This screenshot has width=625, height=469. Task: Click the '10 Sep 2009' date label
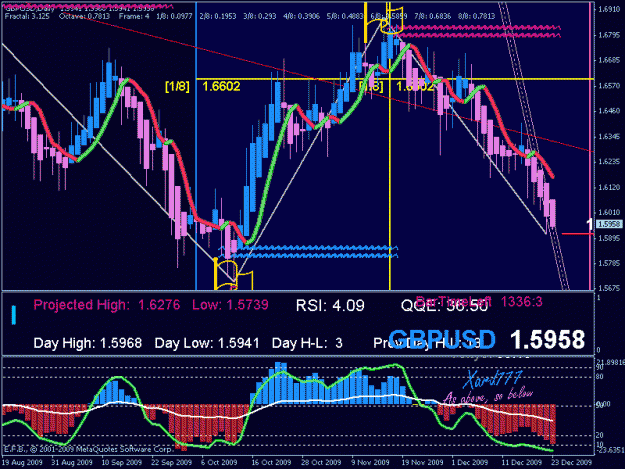point(122,462)
